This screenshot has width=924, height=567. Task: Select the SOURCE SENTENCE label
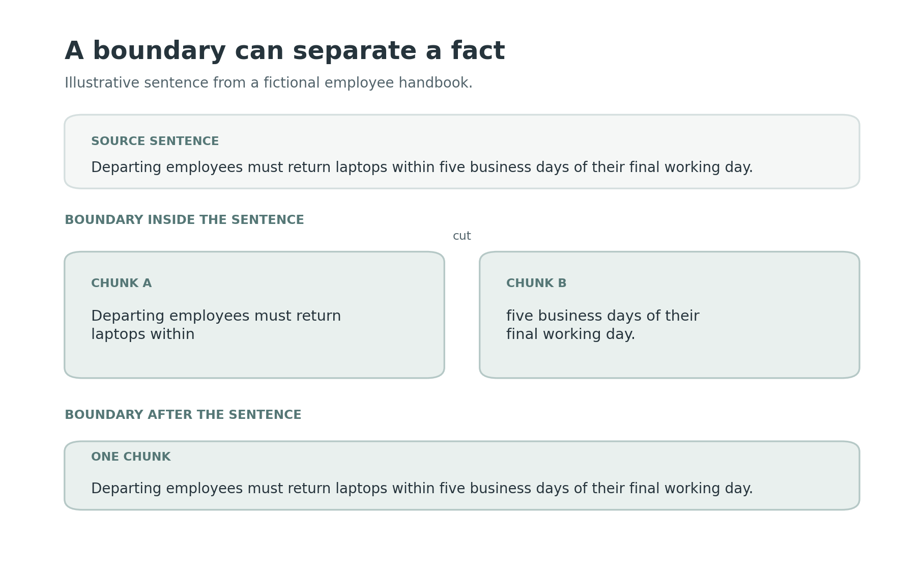coord(155,141)
